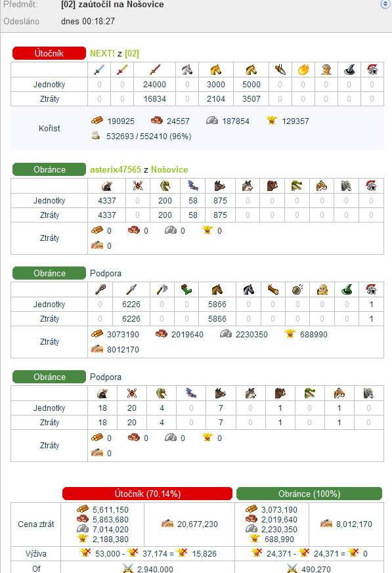Viewport: 392px width, 573px height.
Task: Select the spider icon in asterix47565 defender table
Action: pos(137,186)
